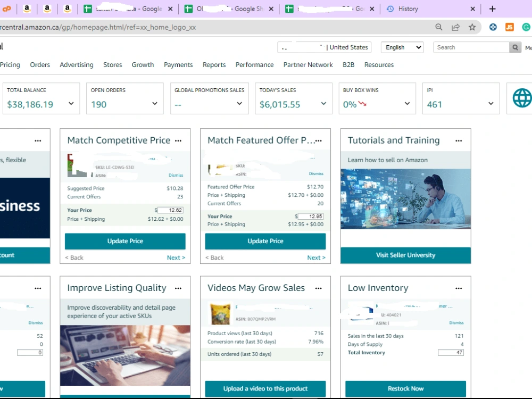Click Back in Match Competitive Price card
Screen dimensions: 532x399
coord(74,258)
